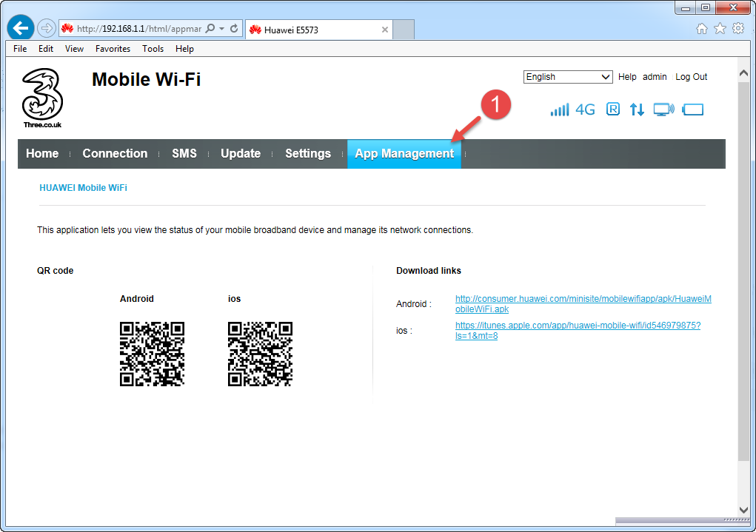This screenshot has width=756, height=532.
Task: Click the connected devices Wi-Fi monitor icon
Action: tap(664, 110)
